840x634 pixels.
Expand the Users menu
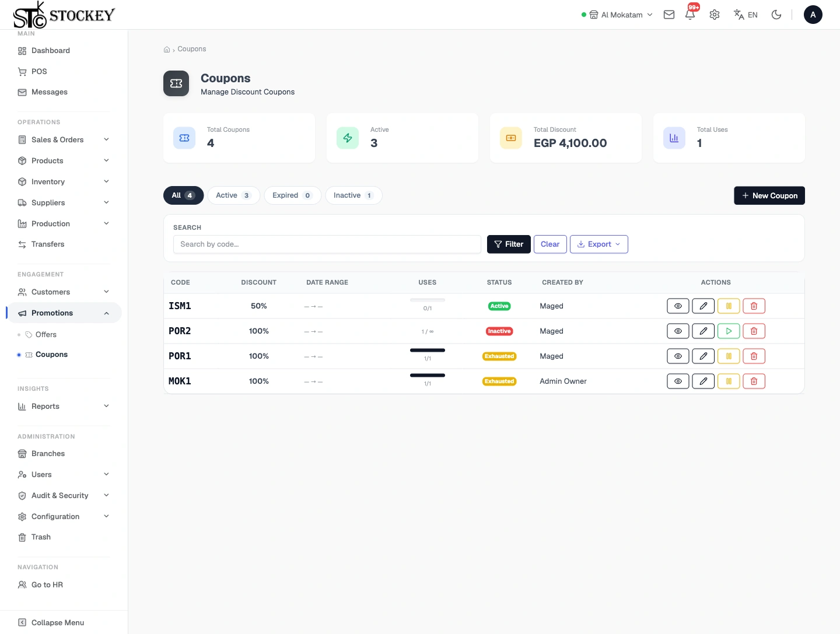point(64,474)
